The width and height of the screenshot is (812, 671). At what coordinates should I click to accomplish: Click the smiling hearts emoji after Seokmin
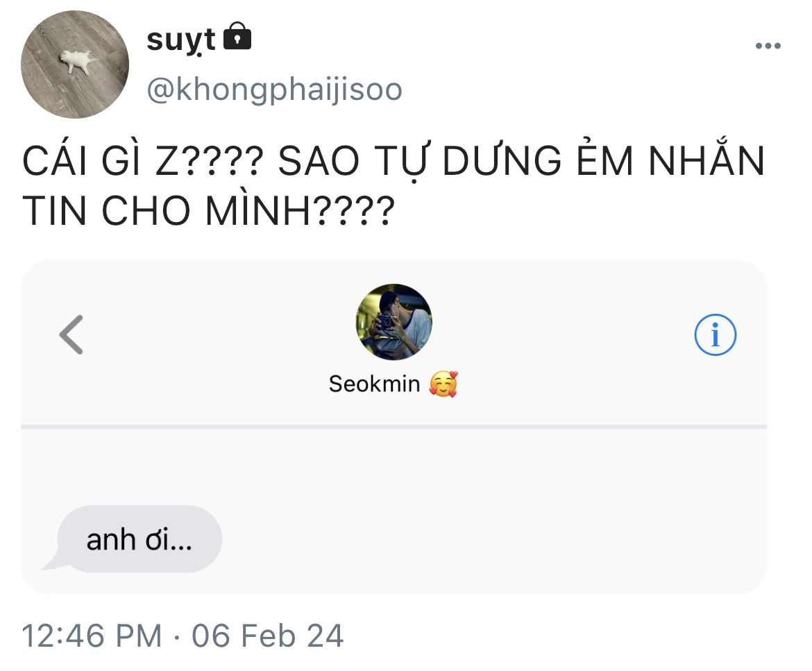(443, 384)
